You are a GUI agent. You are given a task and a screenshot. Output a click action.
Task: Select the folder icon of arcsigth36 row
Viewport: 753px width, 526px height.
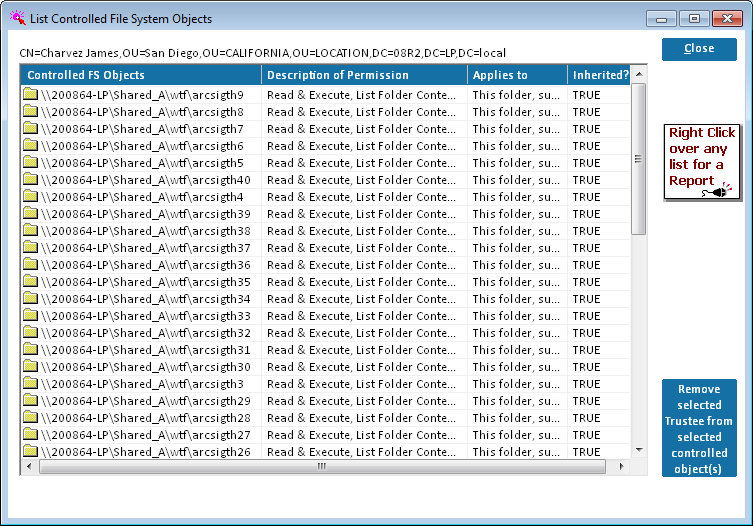tap(30, 265)
